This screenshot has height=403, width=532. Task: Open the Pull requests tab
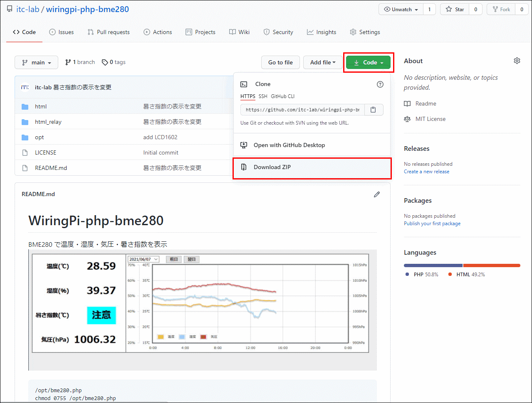point(109,32)
